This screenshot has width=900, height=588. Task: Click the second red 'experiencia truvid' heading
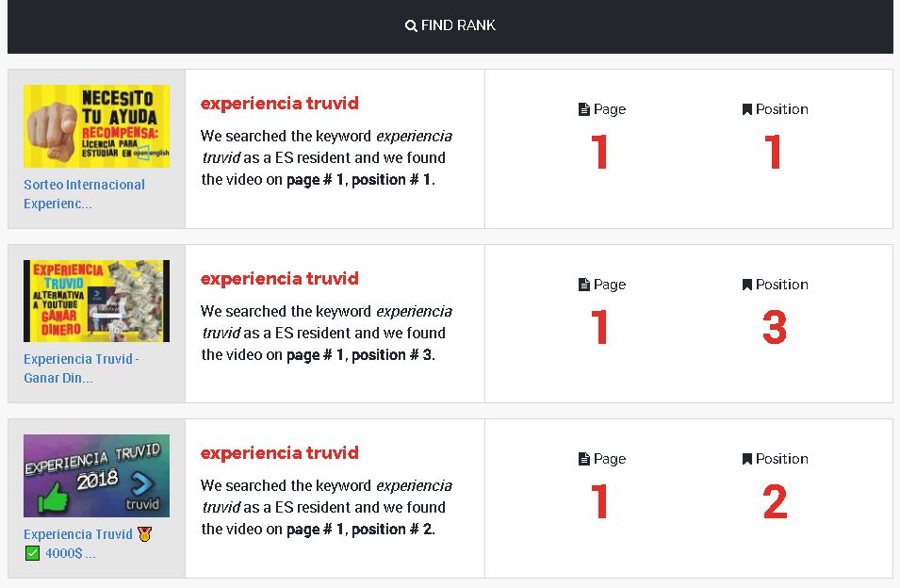pos(279,279)
